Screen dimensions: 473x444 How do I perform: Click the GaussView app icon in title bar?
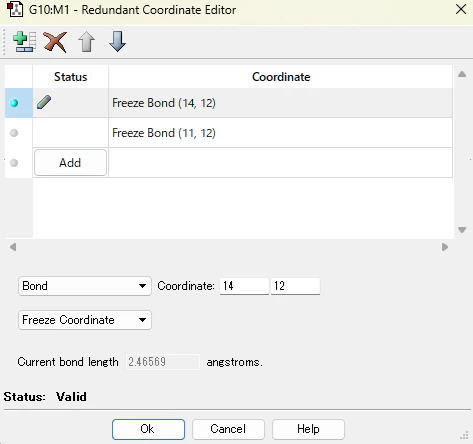point(15,9)
